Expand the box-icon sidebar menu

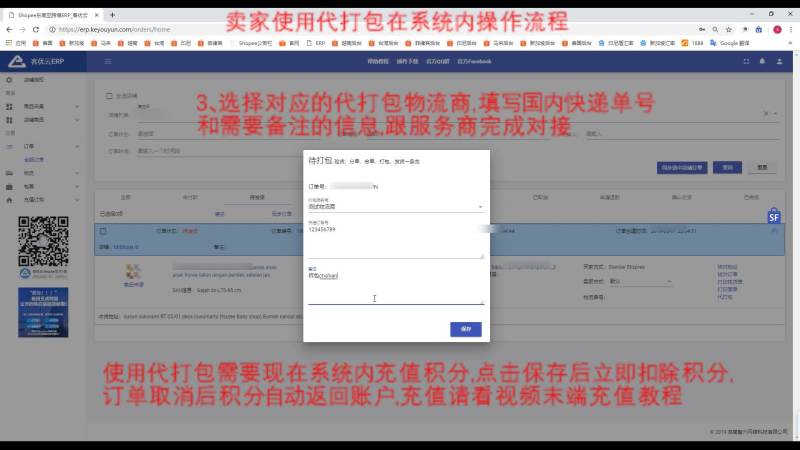[43, 187]
